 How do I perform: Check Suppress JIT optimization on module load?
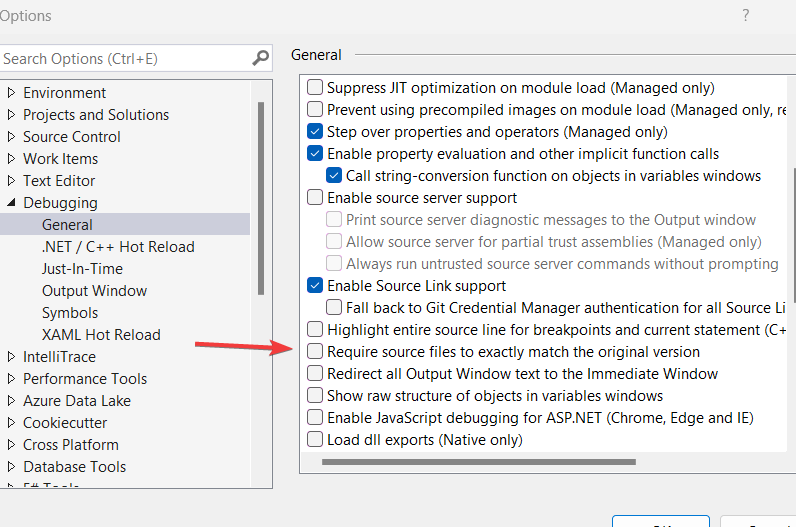(x=315, y=88)
